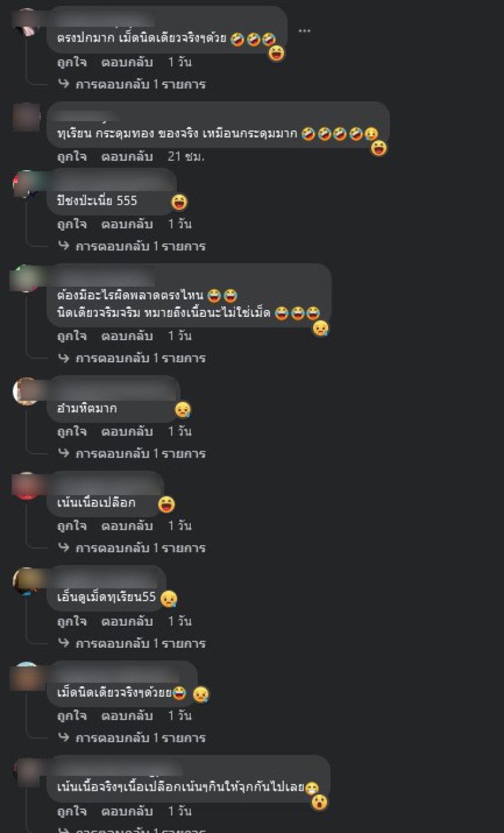Reply to the อำมหิตมาก comment

127,432
